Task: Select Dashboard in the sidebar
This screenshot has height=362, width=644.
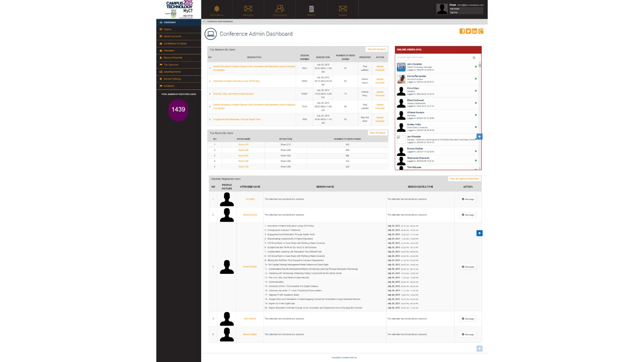Action: point(178,22)
